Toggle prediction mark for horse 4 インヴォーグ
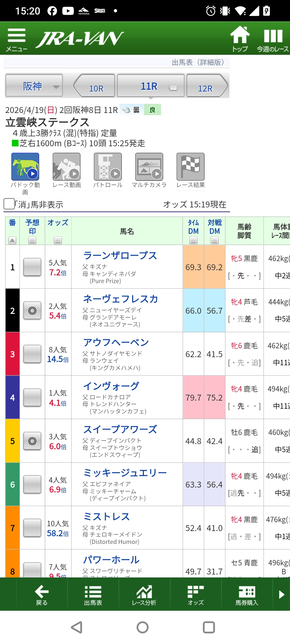 tap(32, 397)
